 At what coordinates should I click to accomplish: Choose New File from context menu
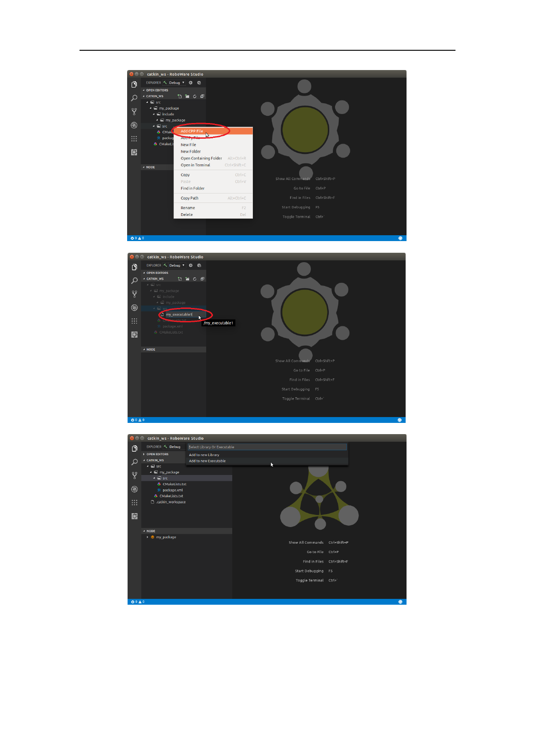[213, 145]
